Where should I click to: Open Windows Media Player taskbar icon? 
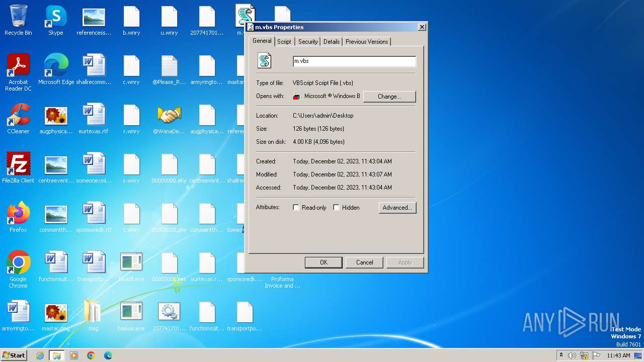point(74,355)
